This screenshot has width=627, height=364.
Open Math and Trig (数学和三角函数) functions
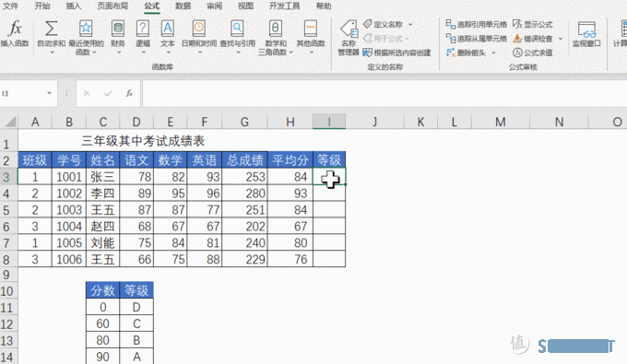[275, 38]
